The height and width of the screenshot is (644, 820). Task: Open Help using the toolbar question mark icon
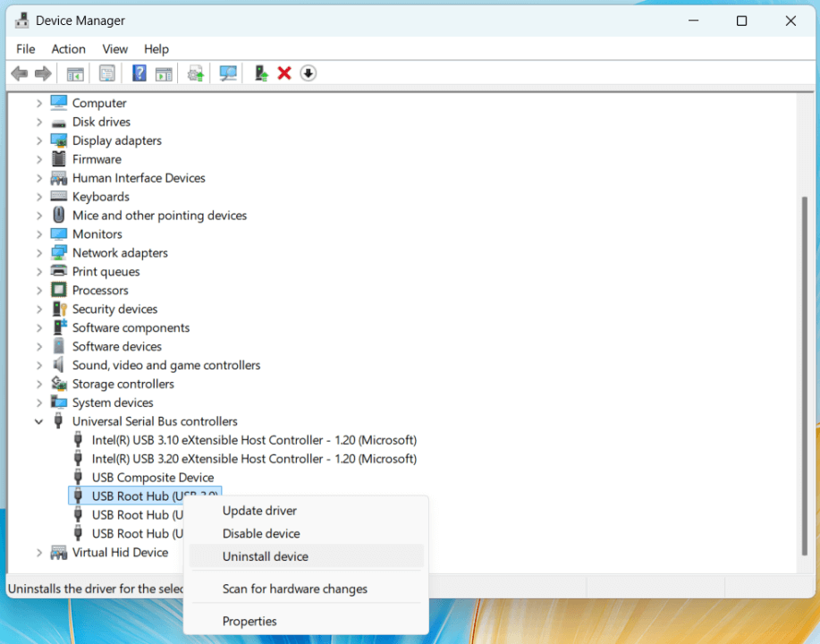pyautogui.click(x=139, y=72)
